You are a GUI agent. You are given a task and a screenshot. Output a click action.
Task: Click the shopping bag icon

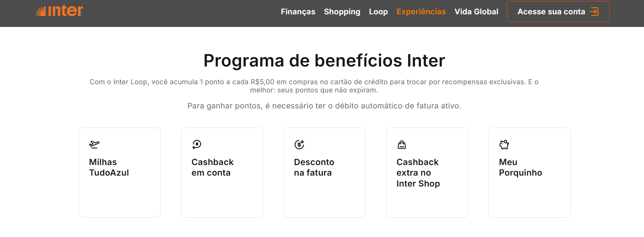point(402,145)
